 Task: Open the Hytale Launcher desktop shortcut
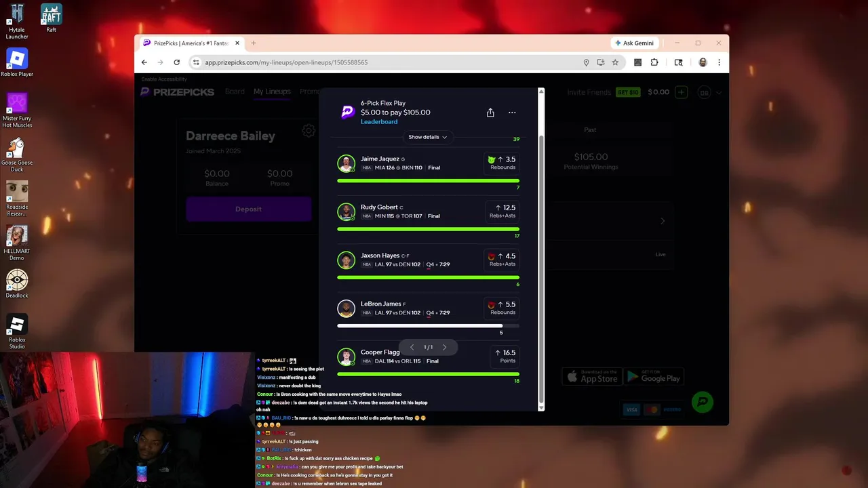point(17,22)
